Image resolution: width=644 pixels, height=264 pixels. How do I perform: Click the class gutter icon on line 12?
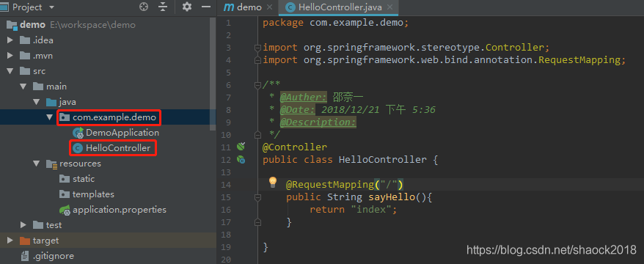coord(241,160)
